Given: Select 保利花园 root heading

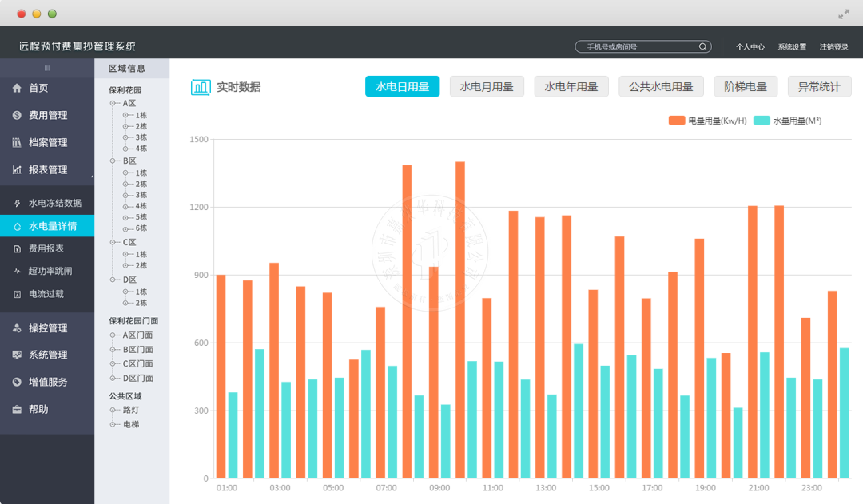Looking at the screenshot, I should coord(125,90).
